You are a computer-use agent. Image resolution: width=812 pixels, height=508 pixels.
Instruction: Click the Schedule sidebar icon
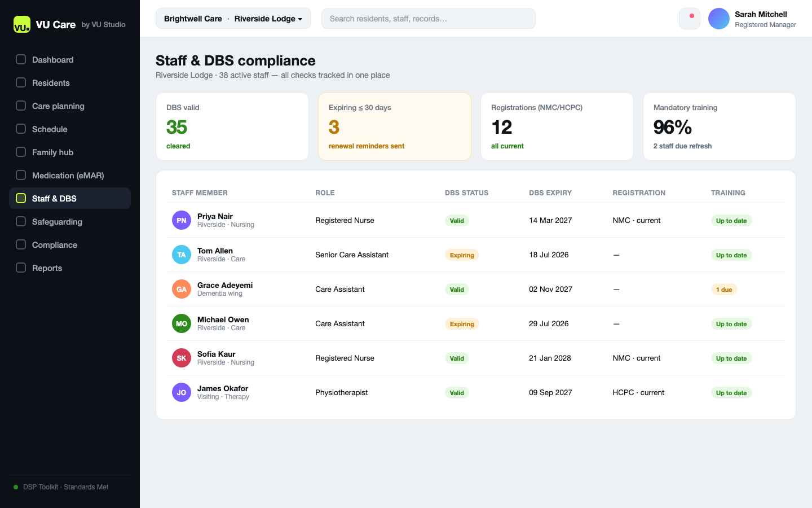coord(21,129)
